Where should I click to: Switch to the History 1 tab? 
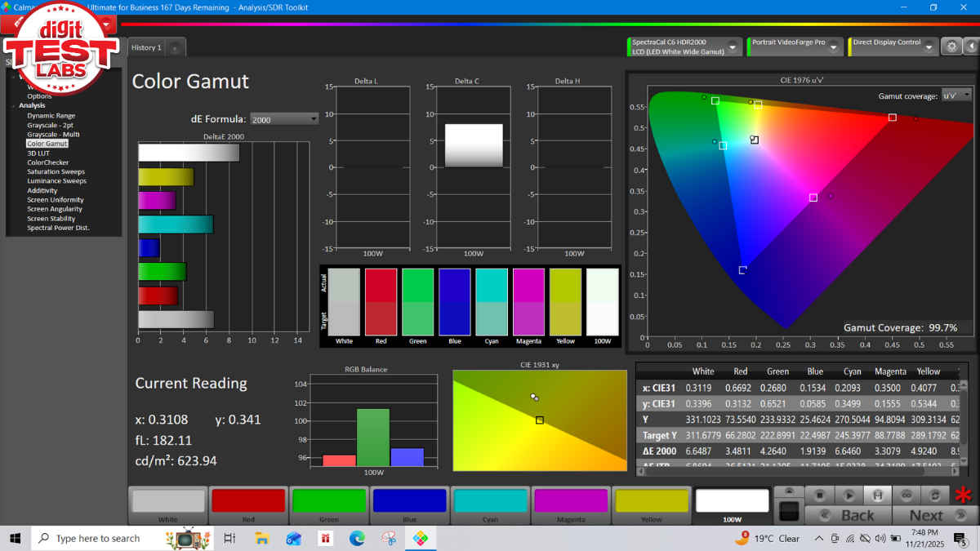click(147, 47)
